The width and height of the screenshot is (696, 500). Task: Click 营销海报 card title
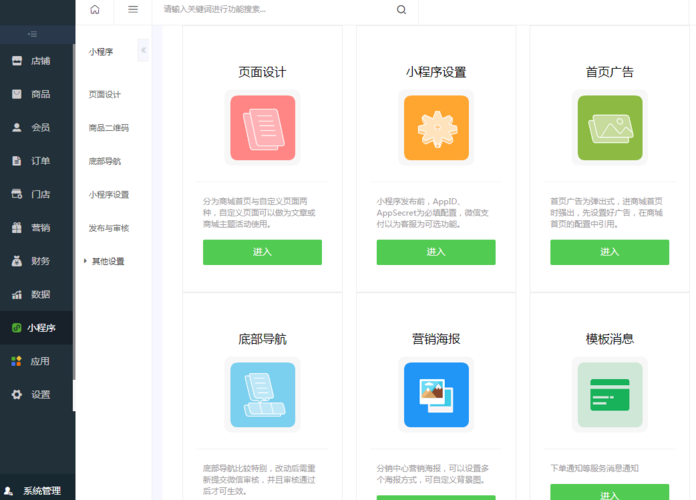[x=436, y=339]
